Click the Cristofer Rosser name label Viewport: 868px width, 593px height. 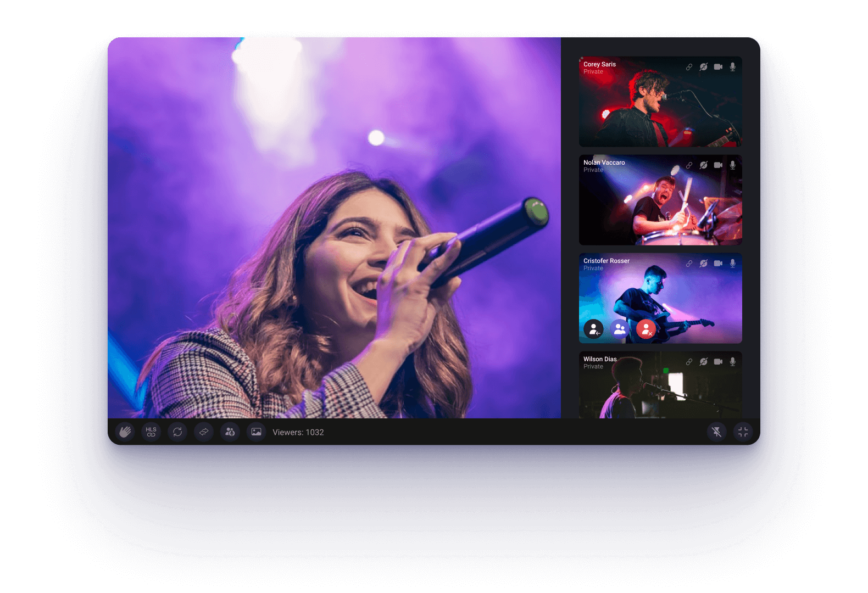point(607,261)
